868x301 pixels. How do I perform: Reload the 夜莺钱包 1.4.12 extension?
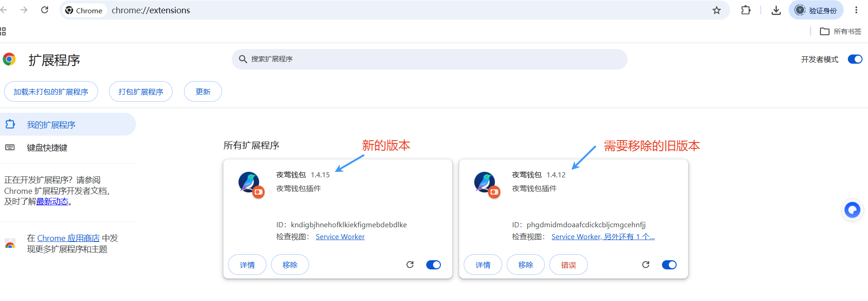pyautogui.click(x=646, y=264)
